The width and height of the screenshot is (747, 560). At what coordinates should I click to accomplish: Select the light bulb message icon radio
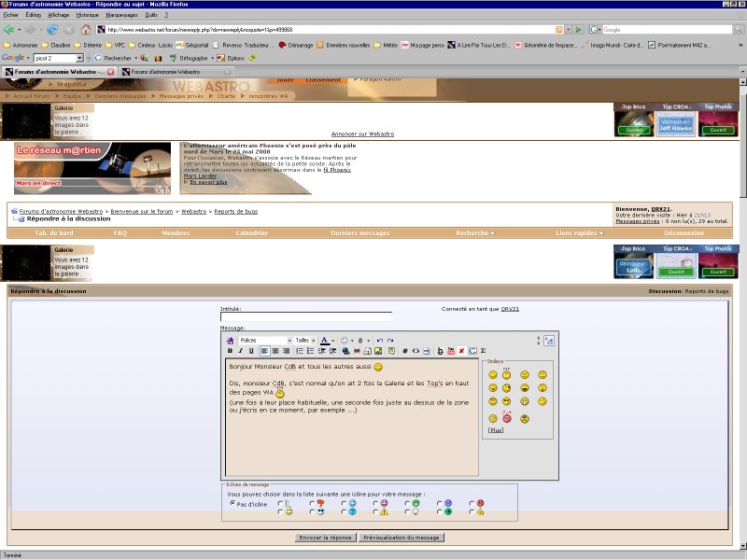(x=408, y=511)
